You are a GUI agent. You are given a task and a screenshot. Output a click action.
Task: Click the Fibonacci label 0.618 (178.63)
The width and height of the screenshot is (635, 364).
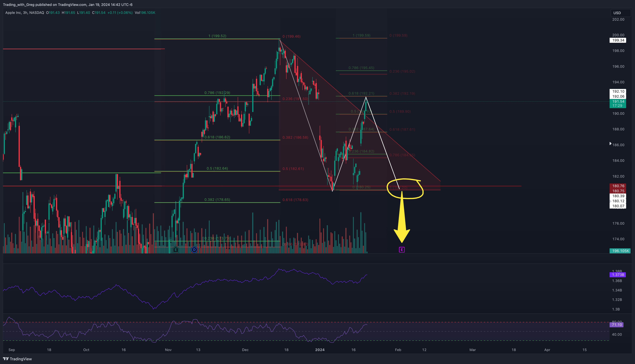[295, 200]
